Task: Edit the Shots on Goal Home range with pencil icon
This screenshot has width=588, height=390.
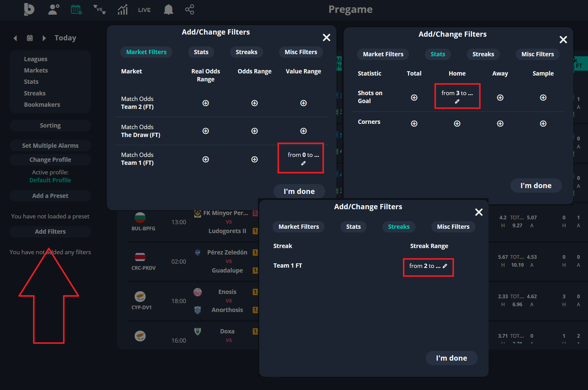Action: [458, 101]
